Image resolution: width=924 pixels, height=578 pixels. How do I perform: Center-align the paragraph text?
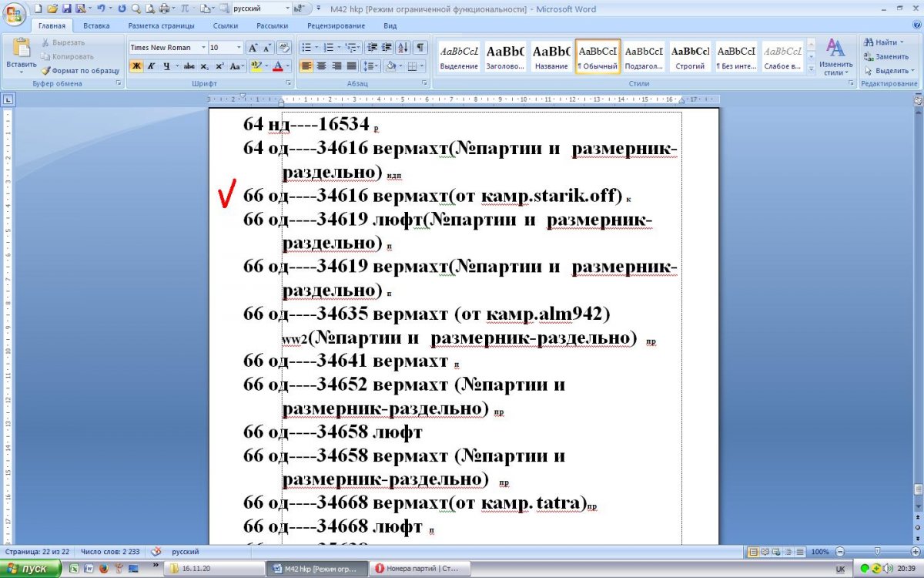click(322, 66)
